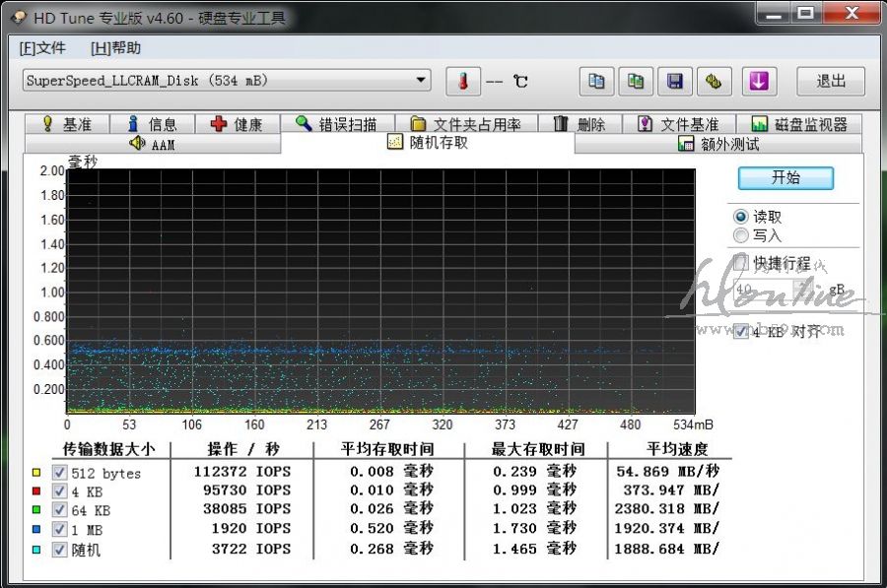
Task: Switch to the 健康 health tab
Action: 237,124
